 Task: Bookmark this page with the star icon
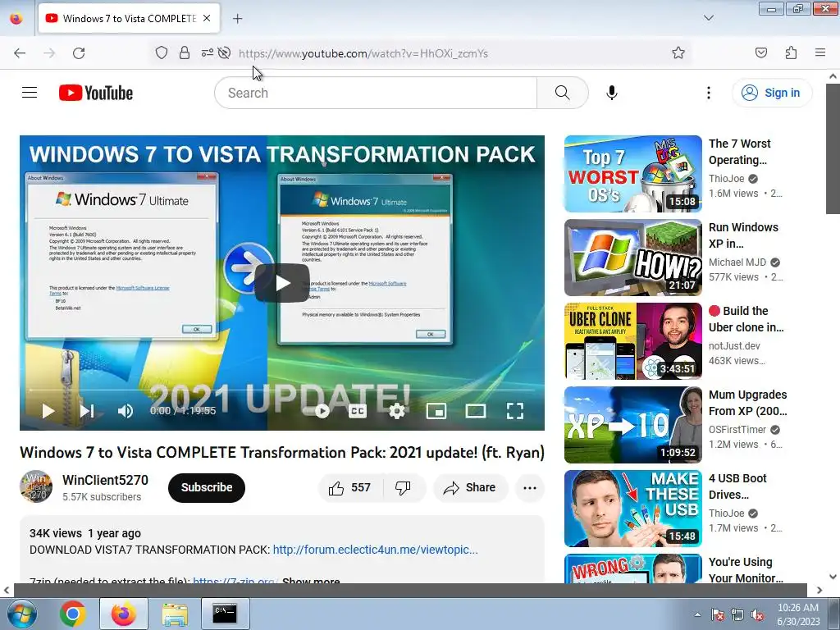678,52
